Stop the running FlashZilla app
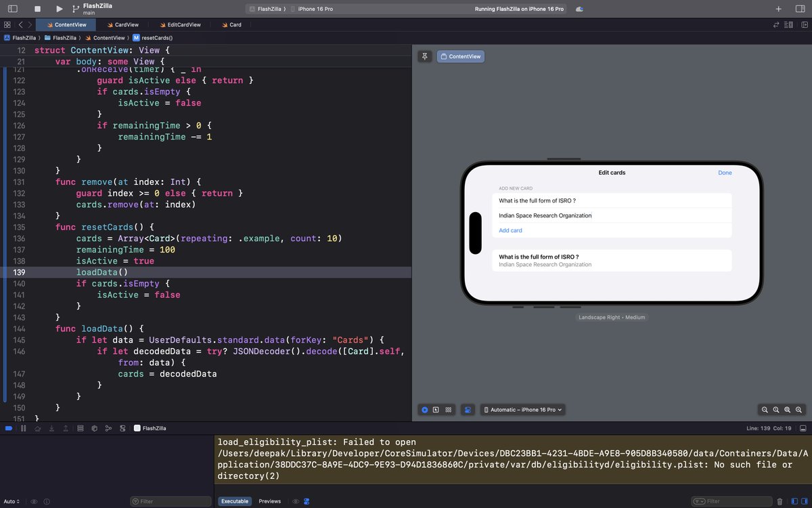The image size is (812, 508). pos(38,9)
